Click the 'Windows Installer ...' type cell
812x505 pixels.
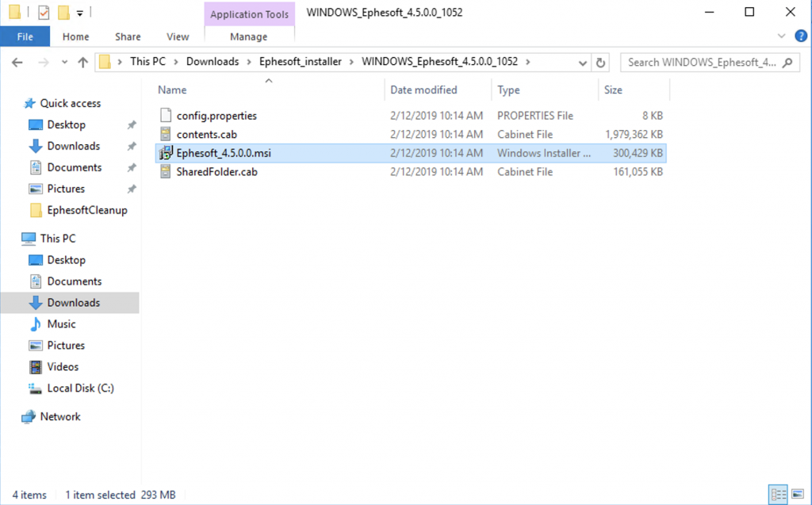click(x=544, y=153)
